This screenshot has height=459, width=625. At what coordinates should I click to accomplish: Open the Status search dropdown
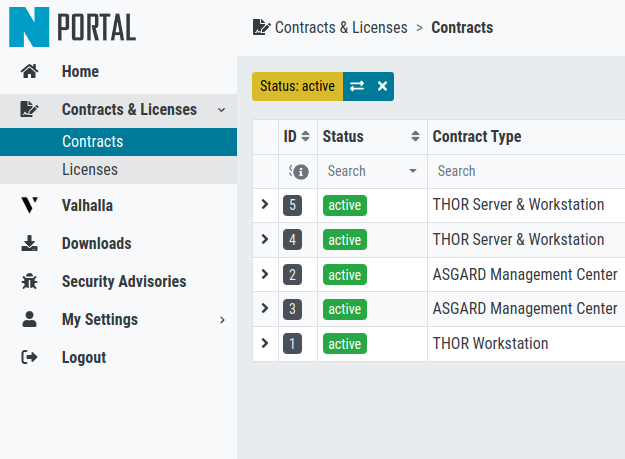point(412,171)
